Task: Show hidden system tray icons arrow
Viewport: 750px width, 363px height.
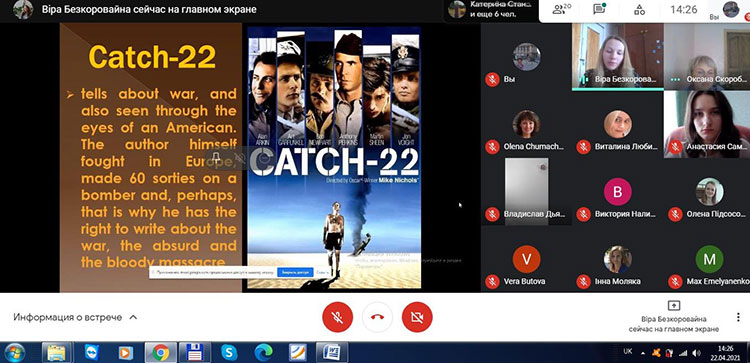Action: point(642,353)
